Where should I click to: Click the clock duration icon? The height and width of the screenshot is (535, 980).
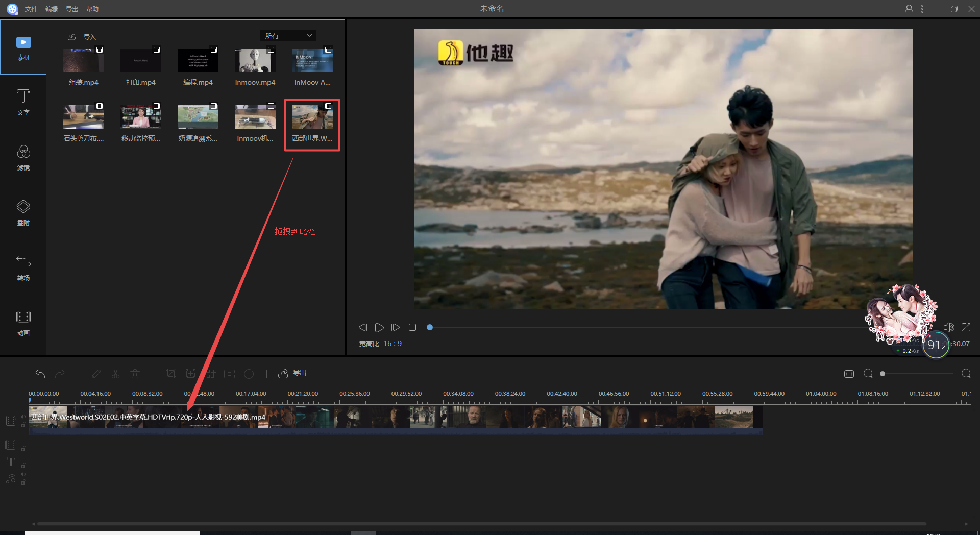[x=249, y=374]
